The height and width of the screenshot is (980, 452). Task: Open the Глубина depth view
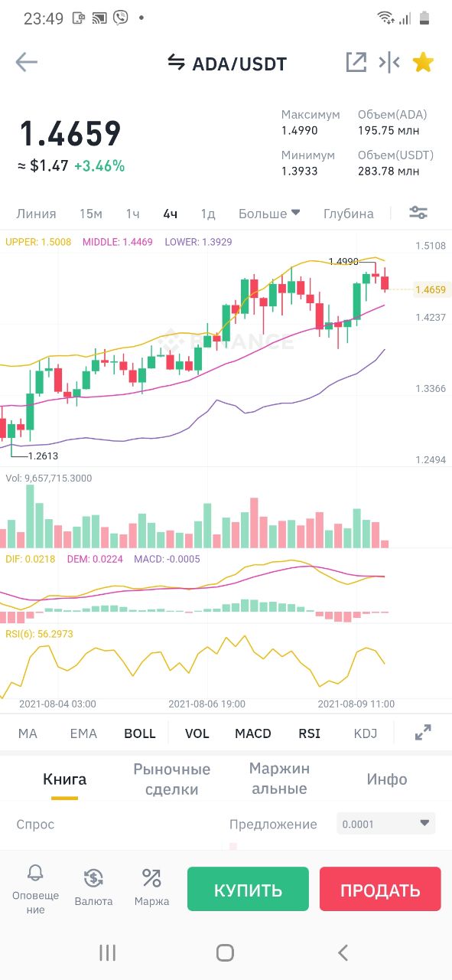tap(349, 214)
